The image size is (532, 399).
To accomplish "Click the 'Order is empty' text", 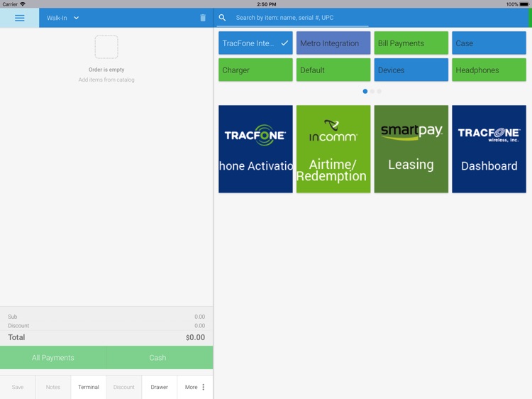I will pos(106,70).
